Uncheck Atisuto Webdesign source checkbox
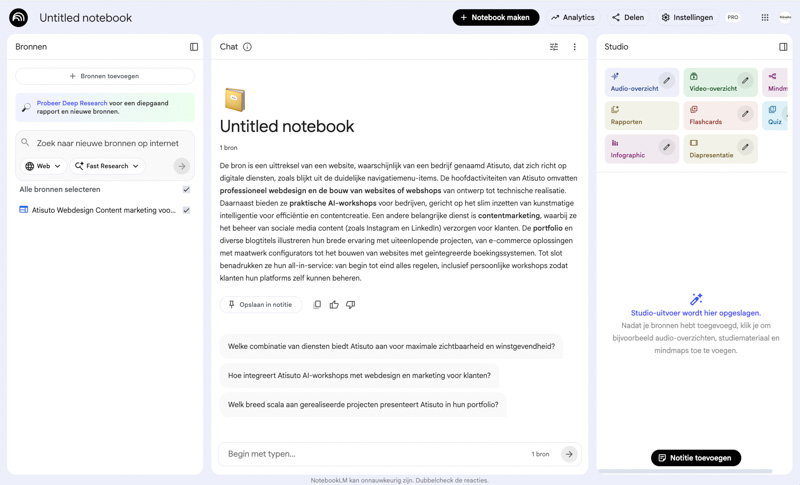 (x=186, y=210)
